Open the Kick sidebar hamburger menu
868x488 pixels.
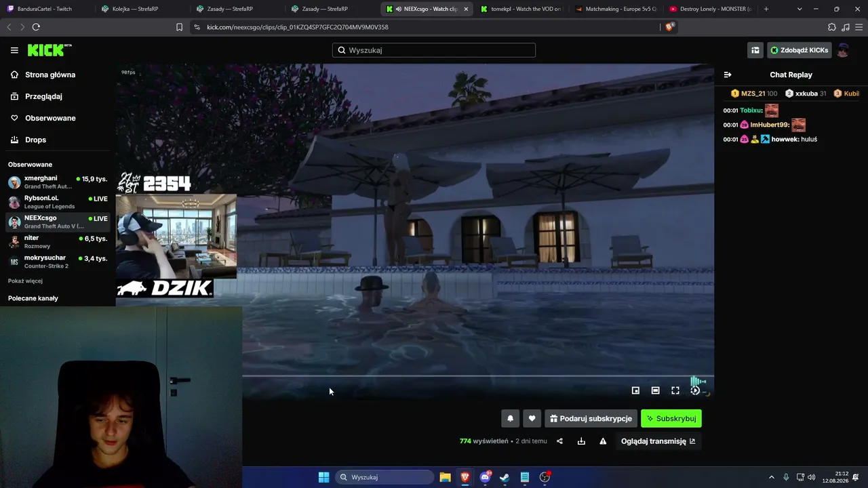[14, 50]
